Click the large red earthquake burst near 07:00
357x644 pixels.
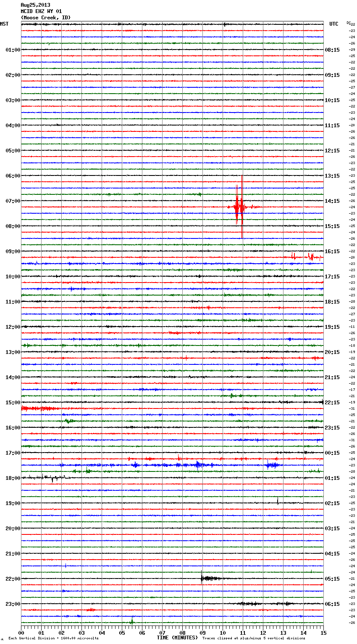pos(239,207)
